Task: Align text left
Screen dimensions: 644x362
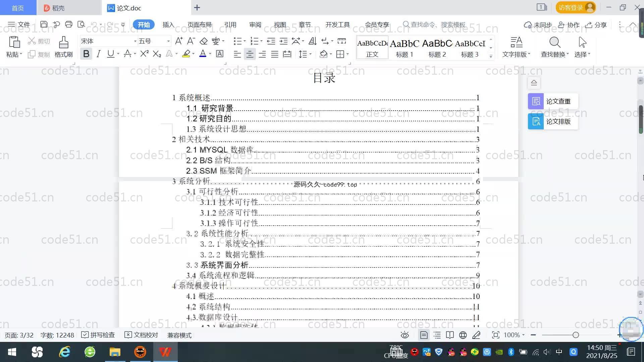Action: pyautogui.click(x=237, y=54)
